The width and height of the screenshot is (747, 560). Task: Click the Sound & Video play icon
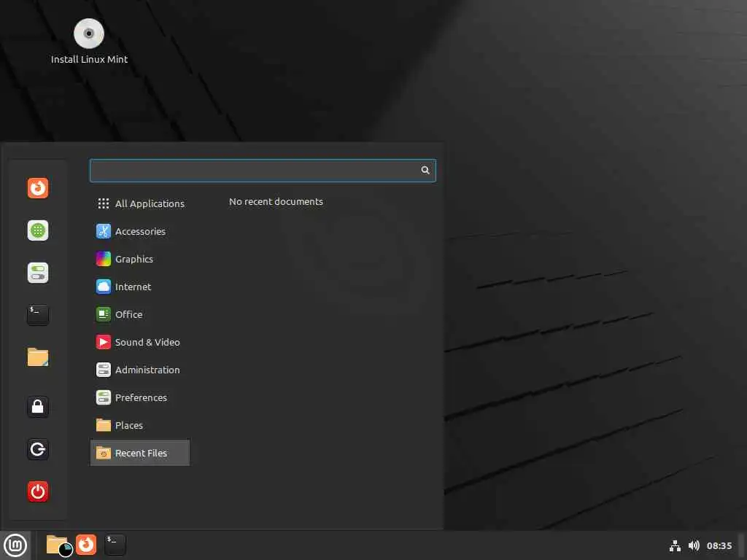coord(104,342)
